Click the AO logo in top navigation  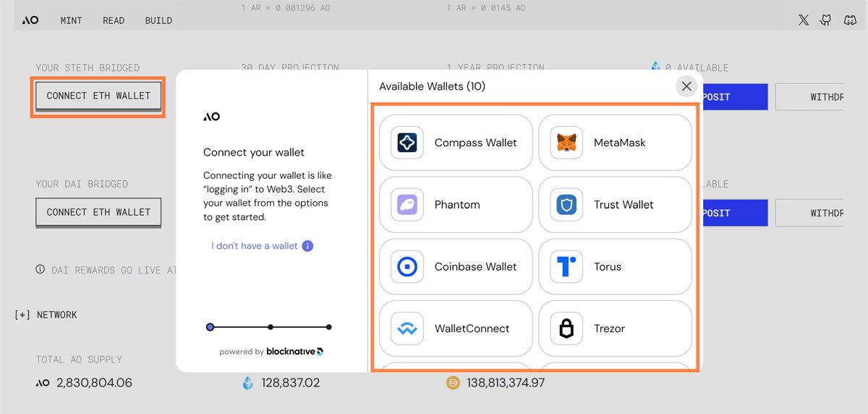[30, 20]
